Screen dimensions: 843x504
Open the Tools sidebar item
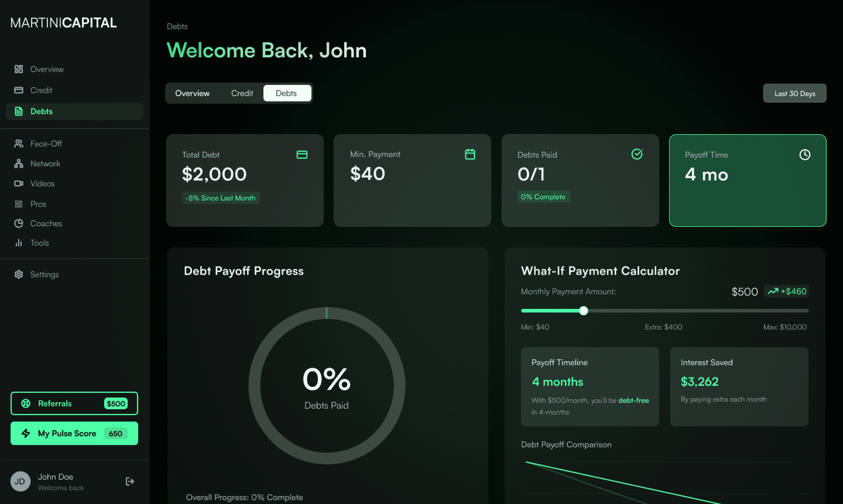coord(39,243)
